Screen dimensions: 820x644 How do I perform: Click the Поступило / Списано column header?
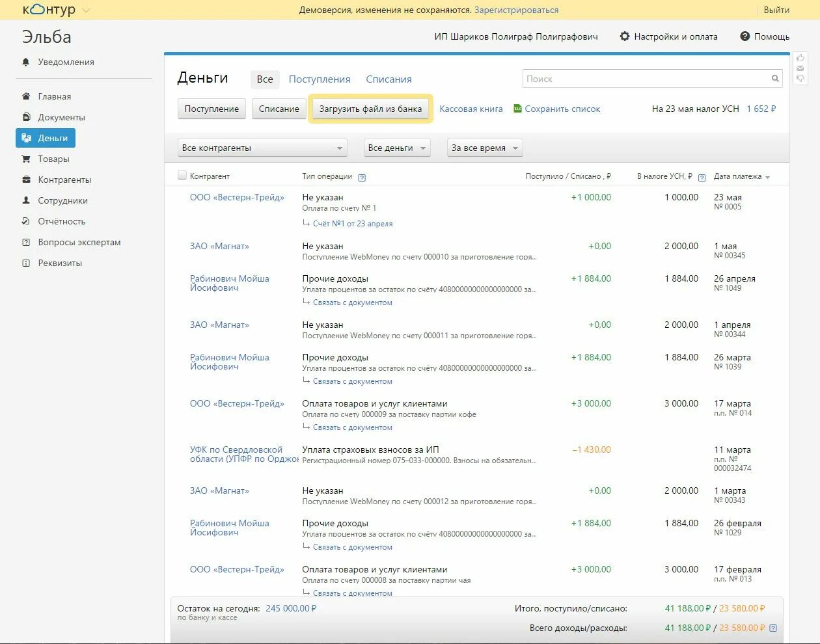coord(568,176)
